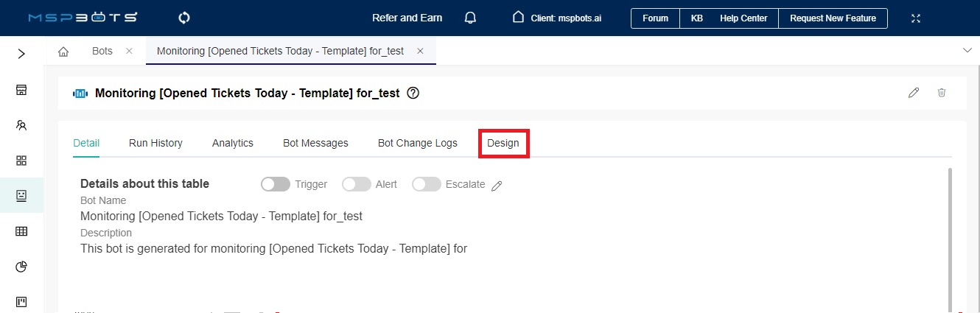
Task: Open the Run History tab
Action: (x=155, y=143)
